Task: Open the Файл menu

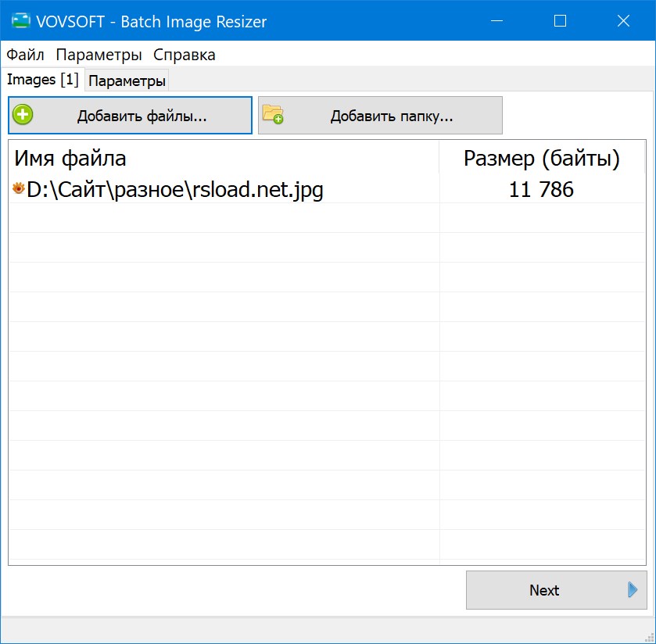Action: point(25,55)
